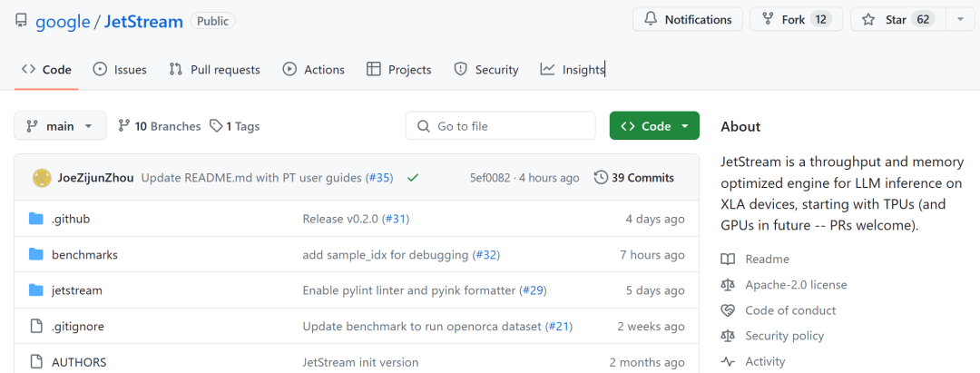
Task: Open the 10 Branches link
Action: coord(159,126)
